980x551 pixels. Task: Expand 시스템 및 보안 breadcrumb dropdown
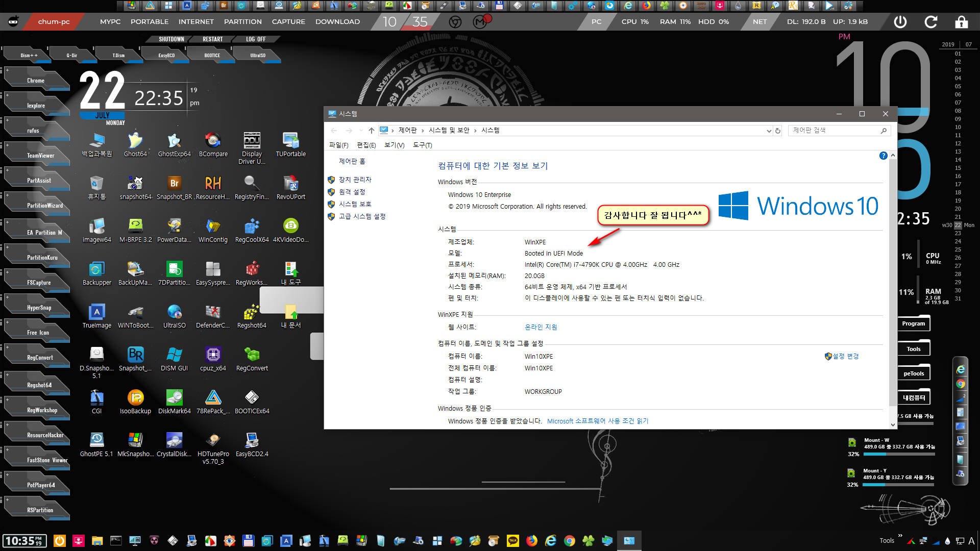(x=475, y=130)
